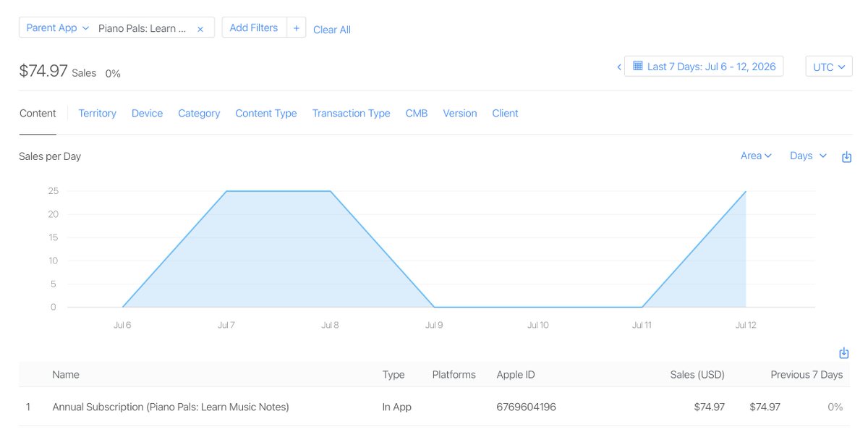This screenshot has height=440, width=868.
Task: Click the Platforms column header
Action: [x=454, y=374]
